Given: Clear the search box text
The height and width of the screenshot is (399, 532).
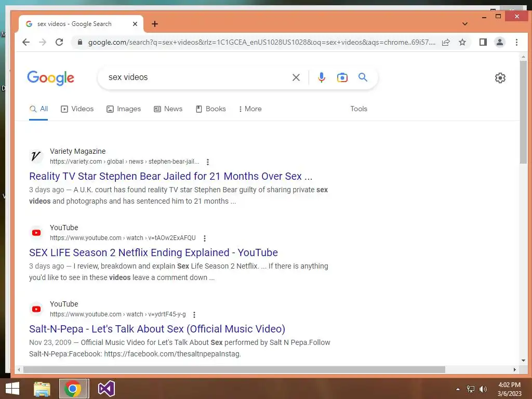Looking at the screenshot, I should tap(296, 77).
